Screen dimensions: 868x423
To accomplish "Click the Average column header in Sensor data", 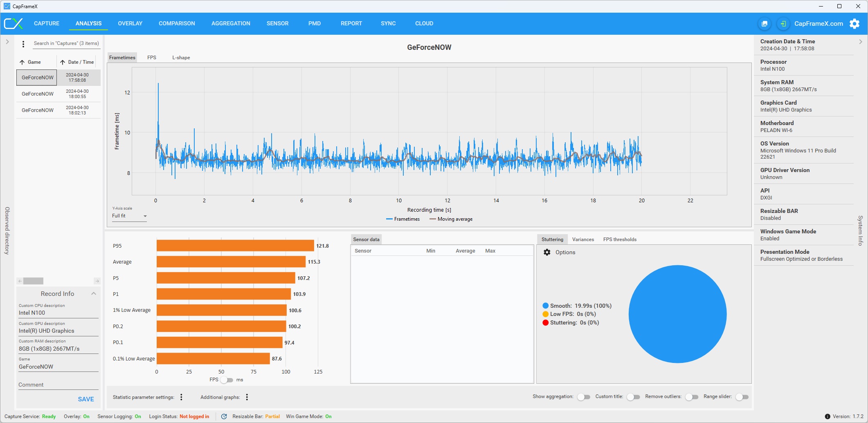I will pyautogui.click(x=465, y=251).
